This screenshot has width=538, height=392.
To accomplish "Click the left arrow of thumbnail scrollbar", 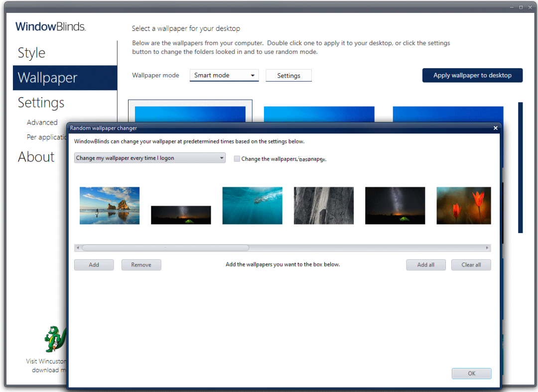I will pos(78,248).
